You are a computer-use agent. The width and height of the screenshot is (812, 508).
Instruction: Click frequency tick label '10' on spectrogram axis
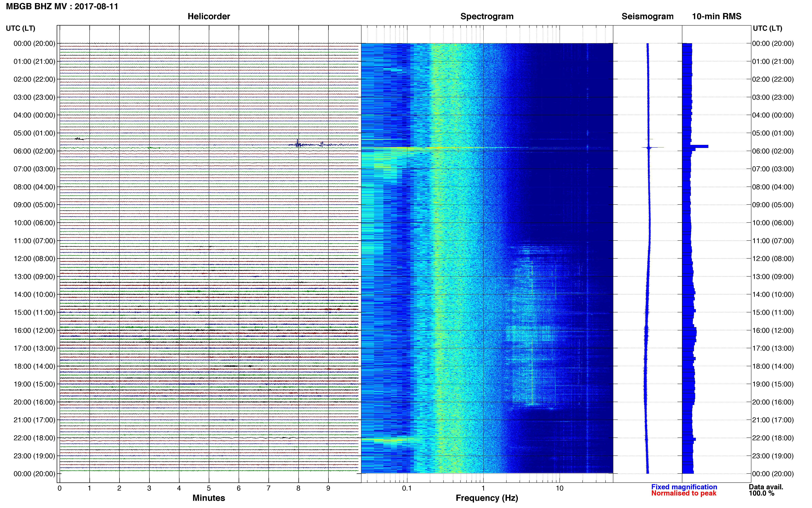(x=559, y=488)
